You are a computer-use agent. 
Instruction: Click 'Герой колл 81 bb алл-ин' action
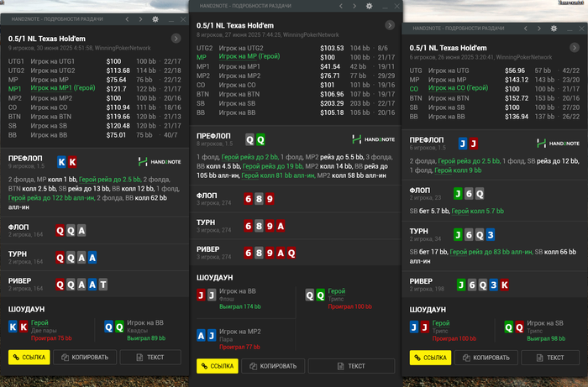[278, 175]
